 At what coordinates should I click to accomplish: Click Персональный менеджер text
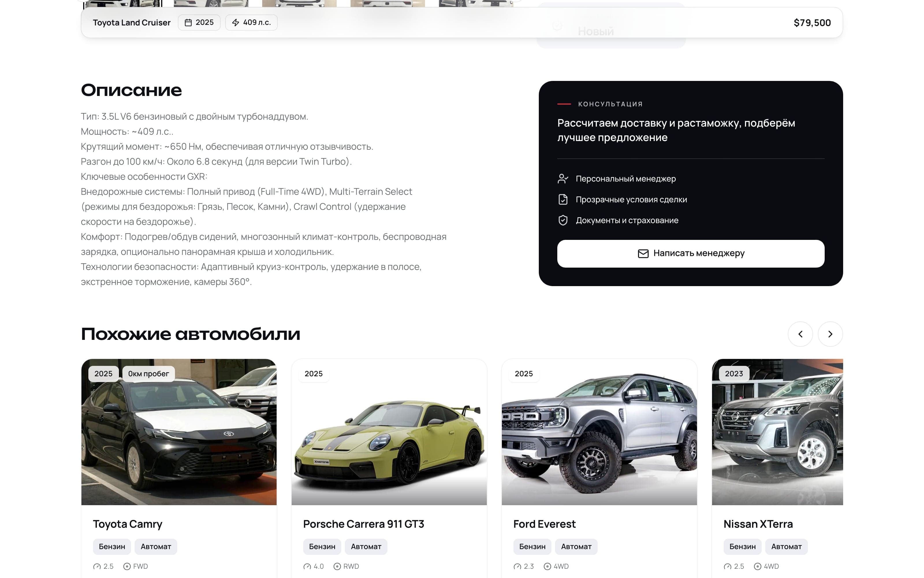click(625, 179)
